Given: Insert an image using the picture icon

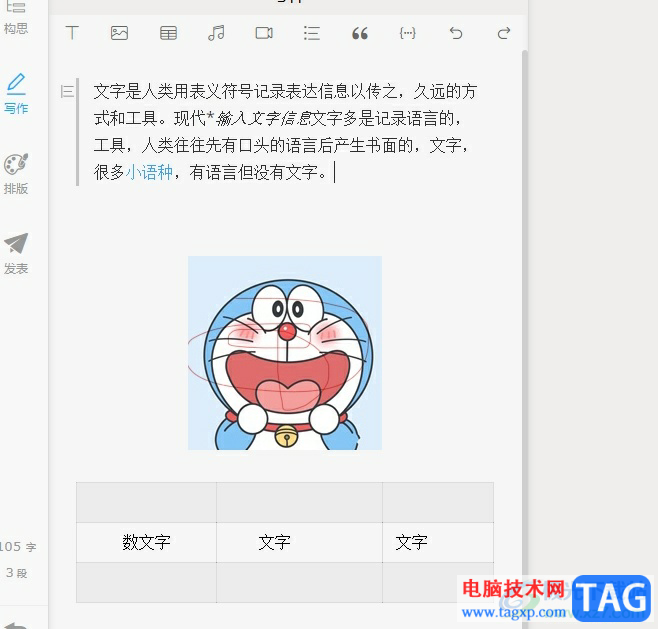Looking at the screenshot, I should [119, 33].
